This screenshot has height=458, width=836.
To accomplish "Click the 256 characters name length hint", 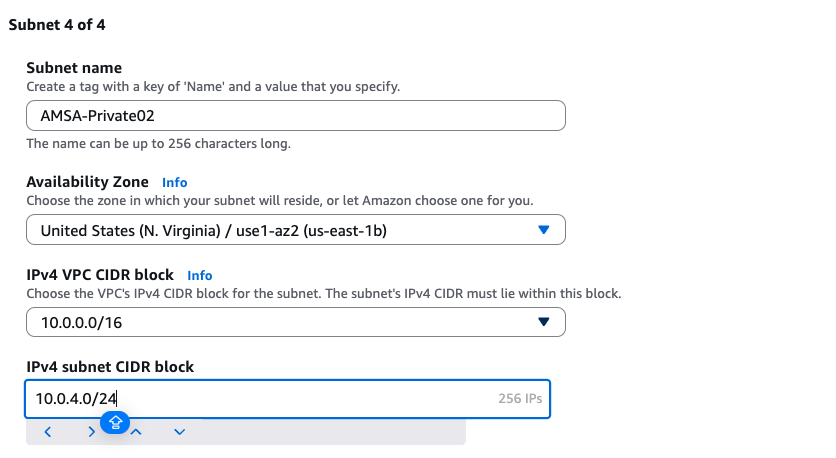I will (158, 144).
